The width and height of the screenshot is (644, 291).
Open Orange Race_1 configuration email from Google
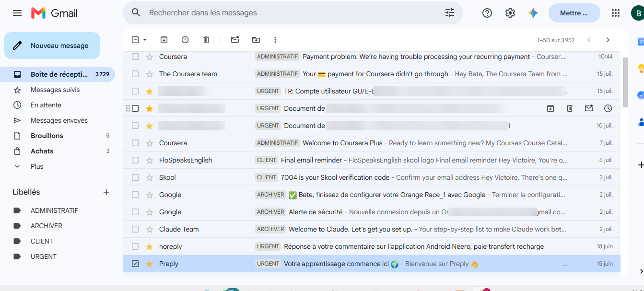(x=372, y=195)
